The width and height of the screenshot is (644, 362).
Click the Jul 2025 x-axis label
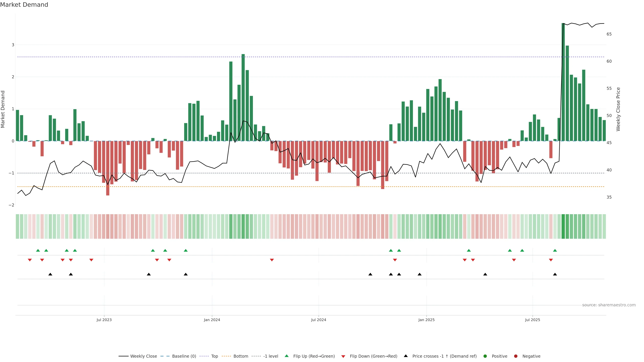[532, 320]
